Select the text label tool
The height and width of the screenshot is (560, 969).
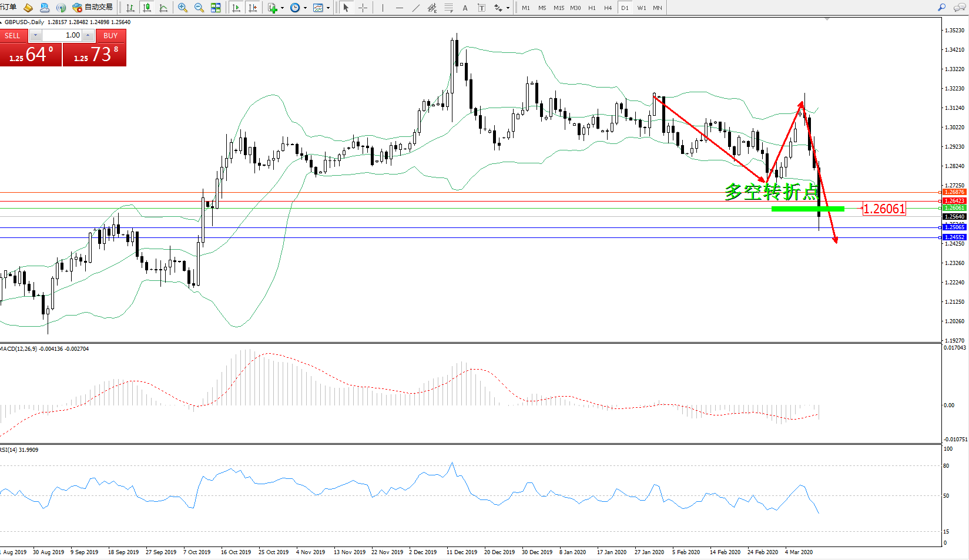click(x=465, y=8)
